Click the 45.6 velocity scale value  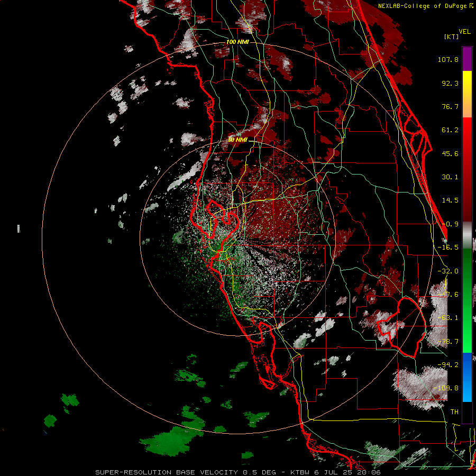coord(450,153)
